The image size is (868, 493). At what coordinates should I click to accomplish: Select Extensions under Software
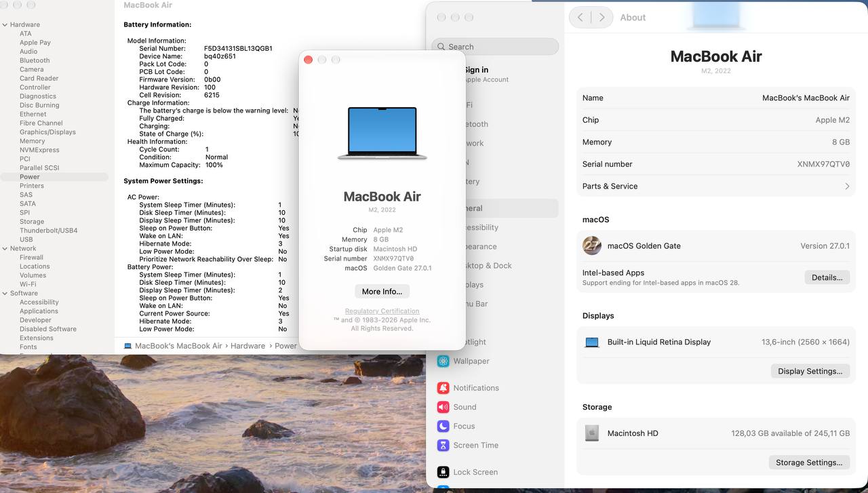[x=37, y=338]
